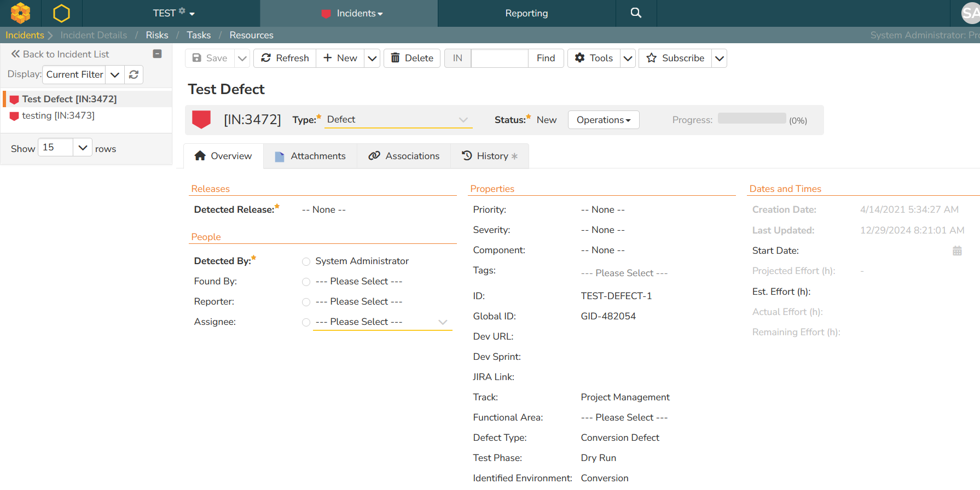
Task: Open the Associations tab
Action: (x=404, y=156)
